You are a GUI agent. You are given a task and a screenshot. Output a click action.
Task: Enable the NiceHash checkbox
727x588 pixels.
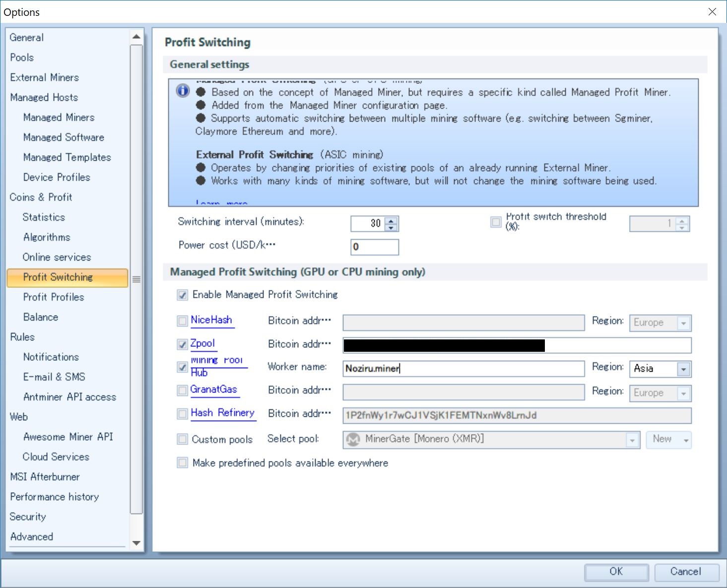(183, 321)
